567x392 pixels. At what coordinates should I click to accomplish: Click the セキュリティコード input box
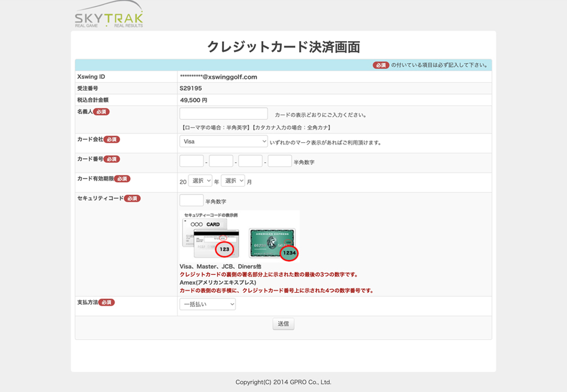pos(191,201)
